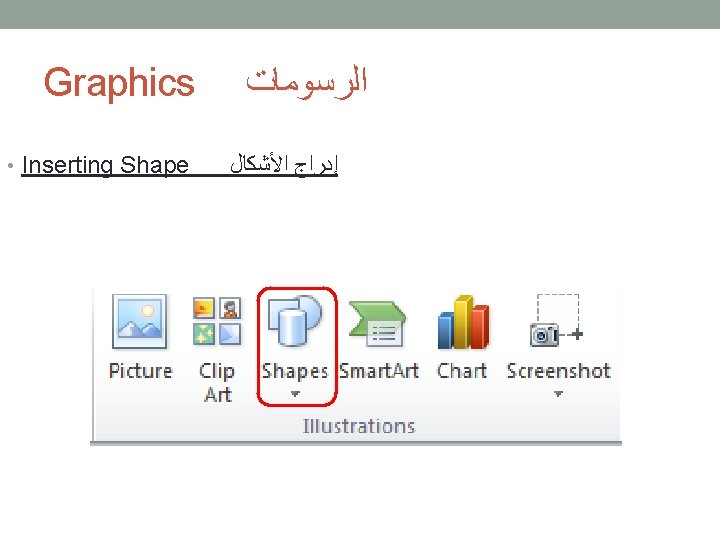Click the gray bar atop the slide
The width and height of the screenshot is (720, 540).
(x=360, y=14)
